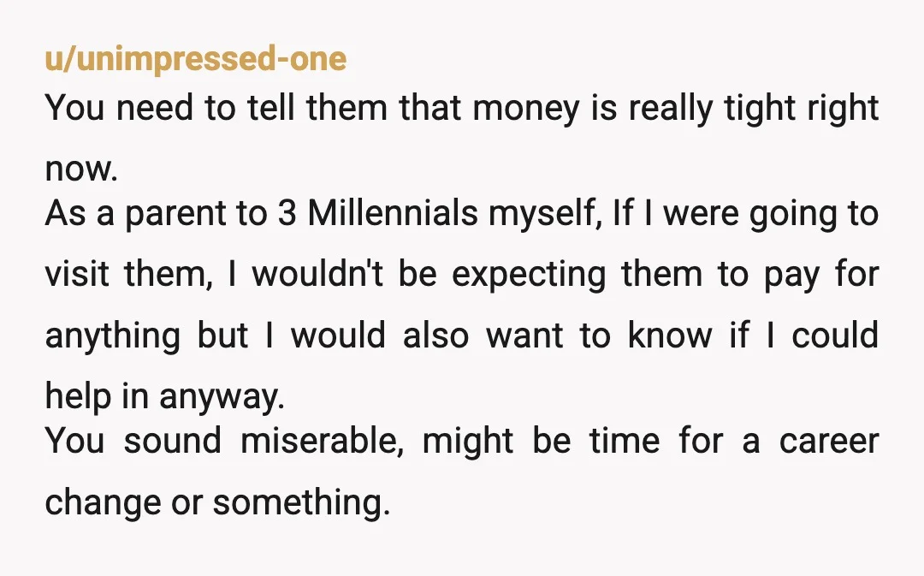Screen dimensions: 924x576
Task: Click the word "myself," in the comment
Action: pyautogui.click(x=545, y=215)
